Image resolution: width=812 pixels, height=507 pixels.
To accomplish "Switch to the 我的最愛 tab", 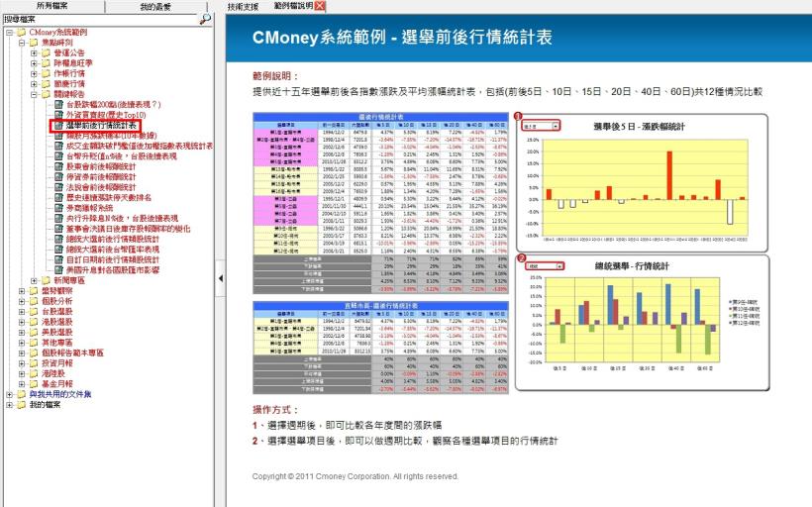I will pos(155,6).
